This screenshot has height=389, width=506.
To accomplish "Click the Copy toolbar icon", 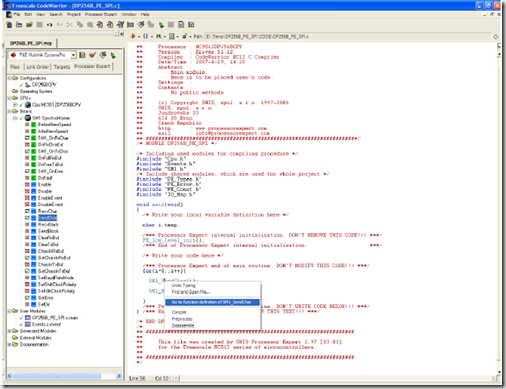I will [x=80, y=25].
